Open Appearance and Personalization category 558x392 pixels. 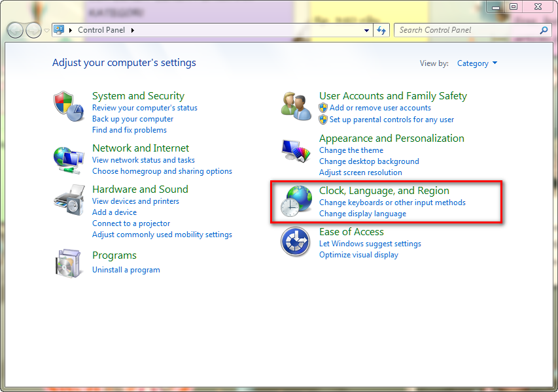pos(391,139)
